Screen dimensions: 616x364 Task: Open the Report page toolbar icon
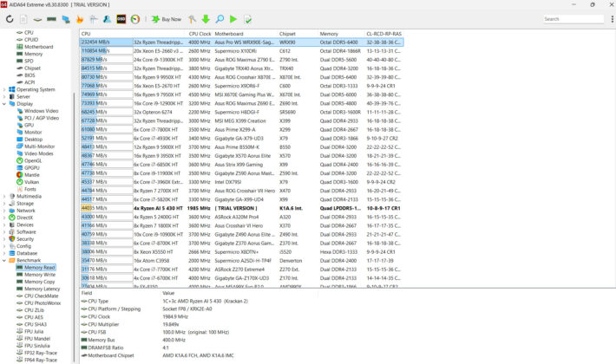pyautogui.click(x=23, y=19)
